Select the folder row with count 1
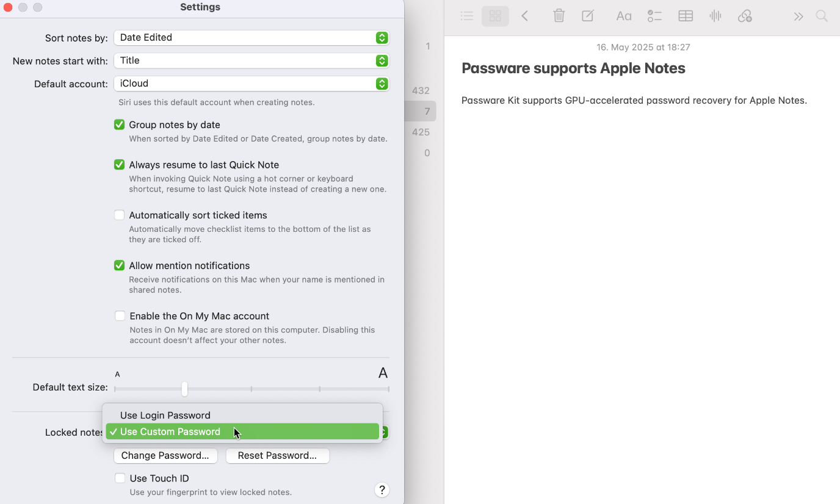The image size is (840, 504). pos(421,46)
